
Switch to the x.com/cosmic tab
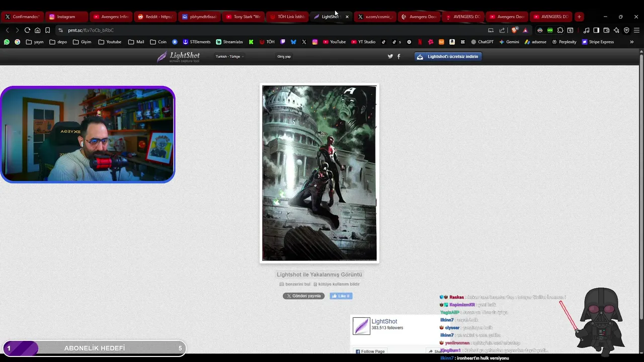375,17
